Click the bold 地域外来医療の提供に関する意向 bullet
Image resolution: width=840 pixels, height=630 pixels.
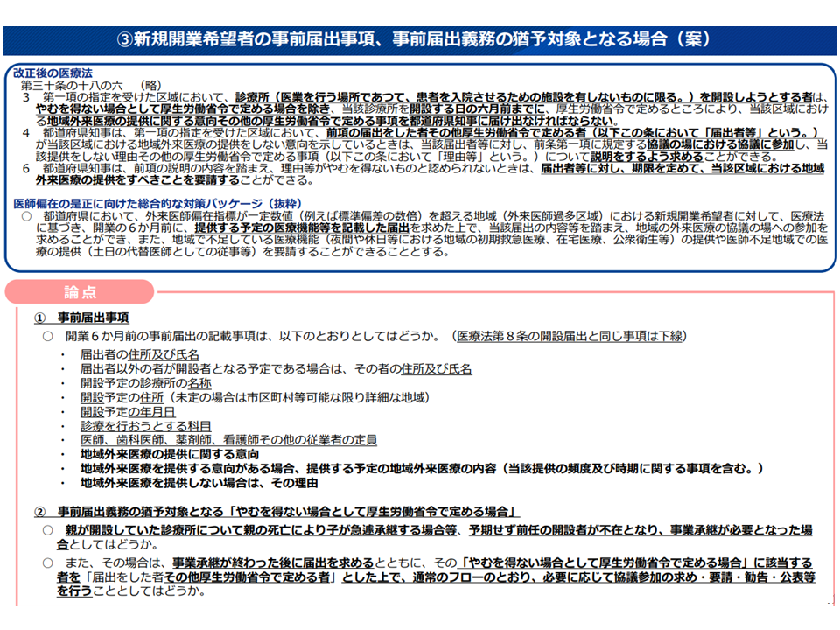[169, 454]
